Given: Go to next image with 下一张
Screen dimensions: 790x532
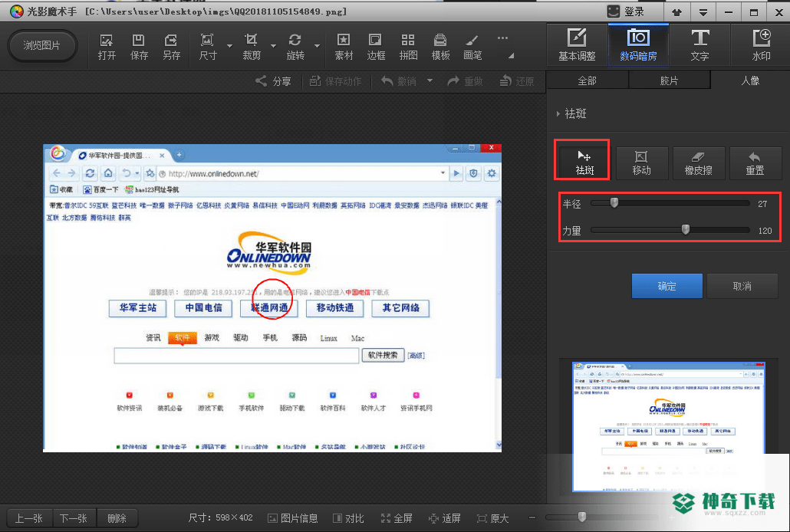Looking at the screenshot, I should pyautogui.click(x=74, y=518).
